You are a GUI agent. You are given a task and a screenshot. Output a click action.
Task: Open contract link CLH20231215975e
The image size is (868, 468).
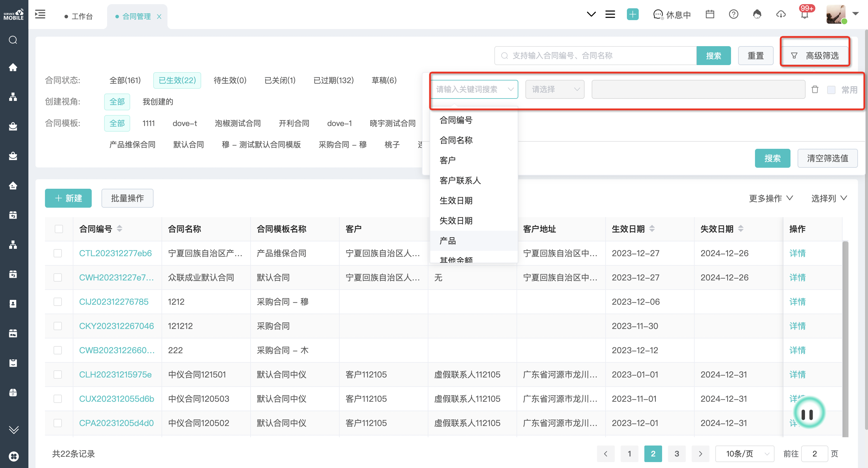[115, 375]
